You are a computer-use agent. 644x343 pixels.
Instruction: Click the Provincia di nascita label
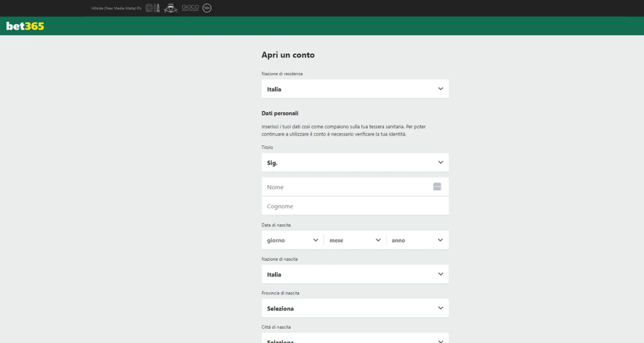coord(280,293)
